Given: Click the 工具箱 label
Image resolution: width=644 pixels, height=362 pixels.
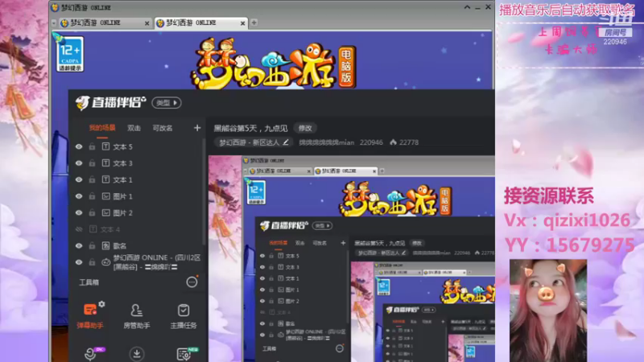Looking at the screenshot, I should (x=89, y=282).
